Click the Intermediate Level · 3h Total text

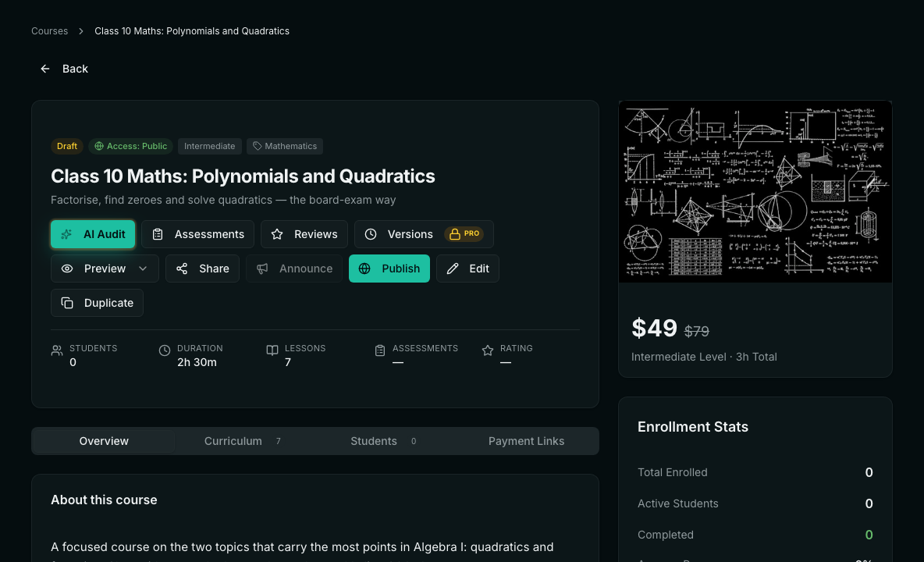[704, 357]
